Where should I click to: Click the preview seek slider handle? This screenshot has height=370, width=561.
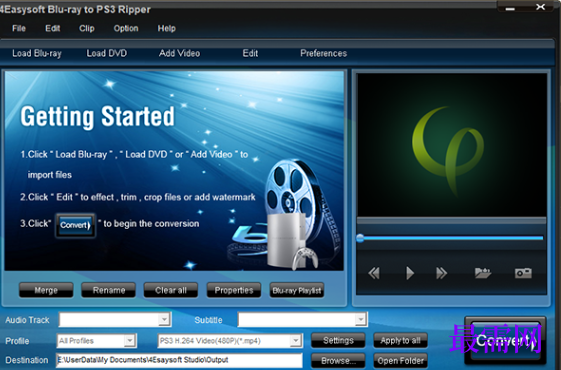tap(360, 238)
